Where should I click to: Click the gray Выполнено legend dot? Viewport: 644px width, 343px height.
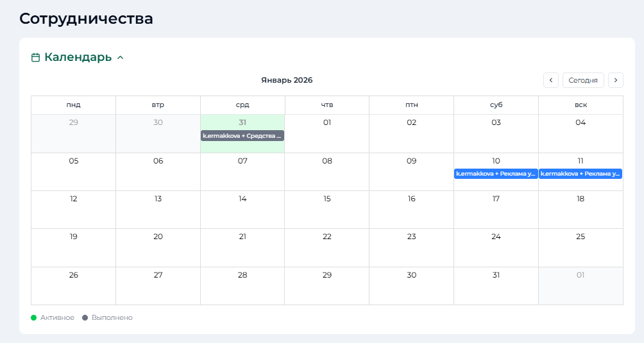tap(85, 317)
